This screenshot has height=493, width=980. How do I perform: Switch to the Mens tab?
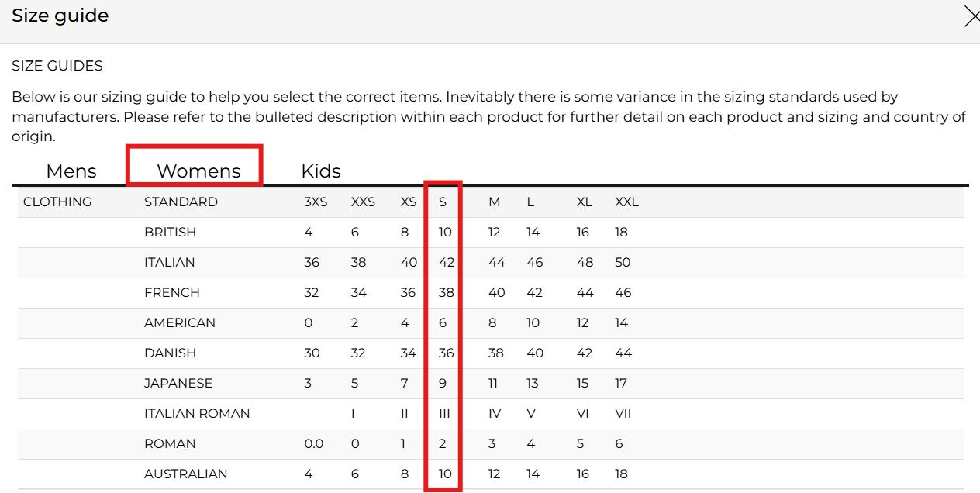71,171
